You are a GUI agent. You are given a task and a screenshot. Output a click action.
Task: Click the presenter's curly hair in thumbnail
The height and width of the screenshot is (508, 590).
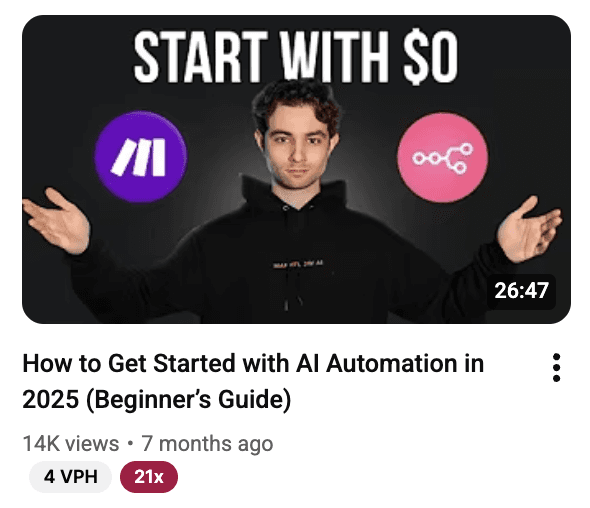297,102
